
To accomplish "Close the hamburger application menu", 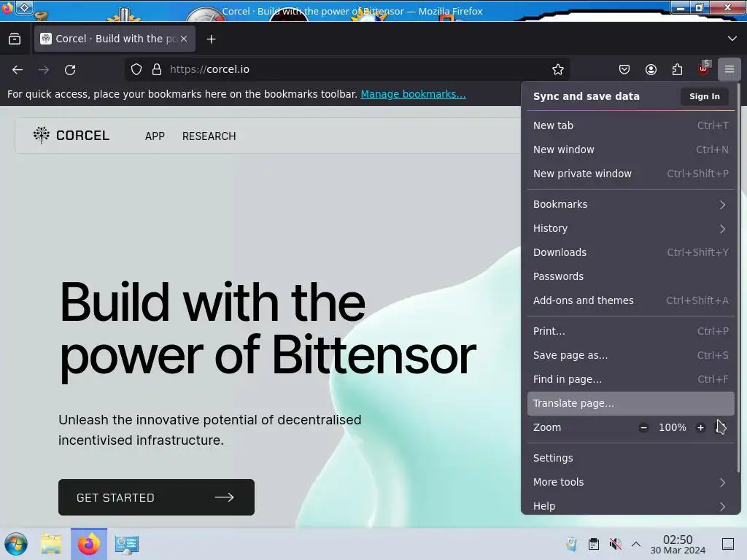I will click(729, 69).
